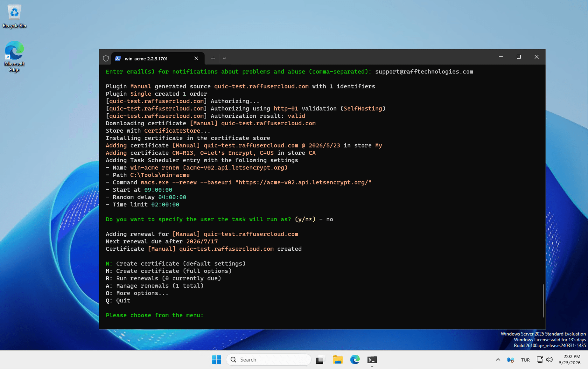This screenshot has width=588, height=369.
Task: Launch Microsoft Edge from the desktop shortcut
Action: 14,56
